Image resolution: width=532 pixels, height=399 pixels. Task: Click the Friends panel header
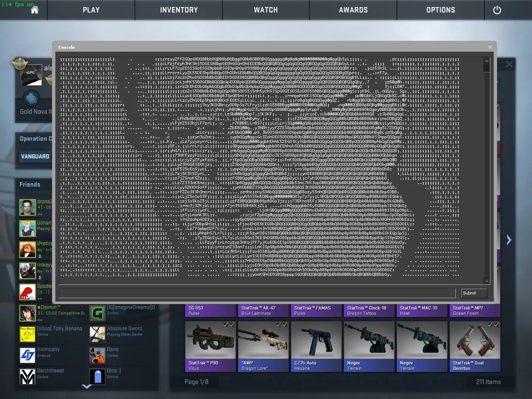point(30,185)
